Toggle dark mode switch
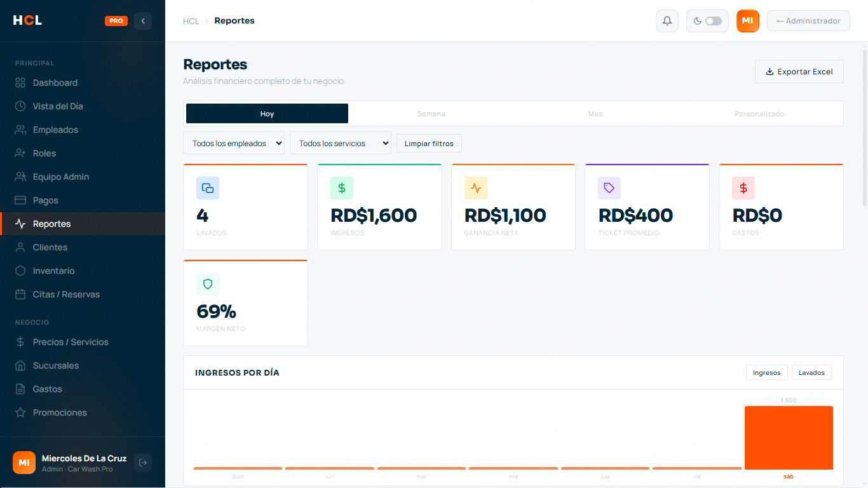This screenshot has width=868, height=488. (714, 21)
